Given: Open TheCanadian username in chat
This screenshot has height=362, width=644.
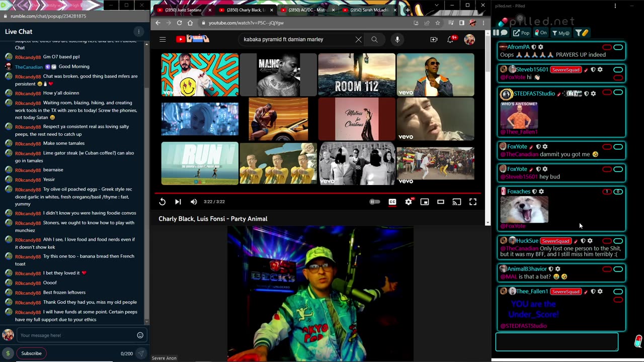Looking at the screenshot, I should point(29,67).
